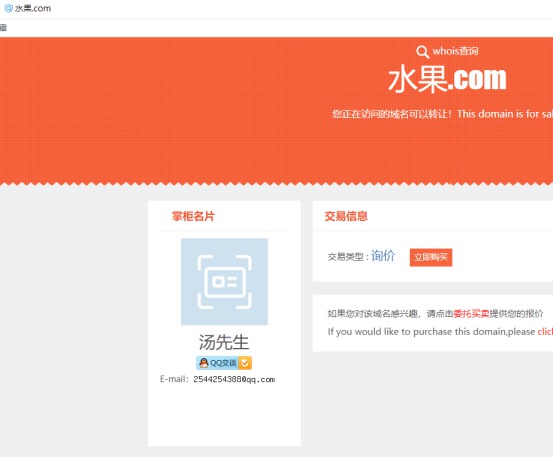
Task: Open QQ交谈 chat button
Action: point(224,363)
